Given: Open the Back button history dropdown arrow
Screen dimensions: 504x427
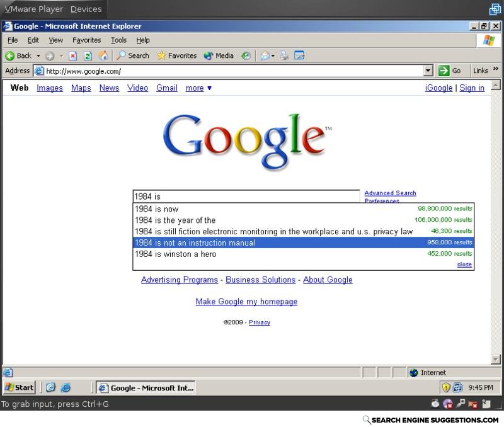Looking at the screenshot, I should [38, 56].
